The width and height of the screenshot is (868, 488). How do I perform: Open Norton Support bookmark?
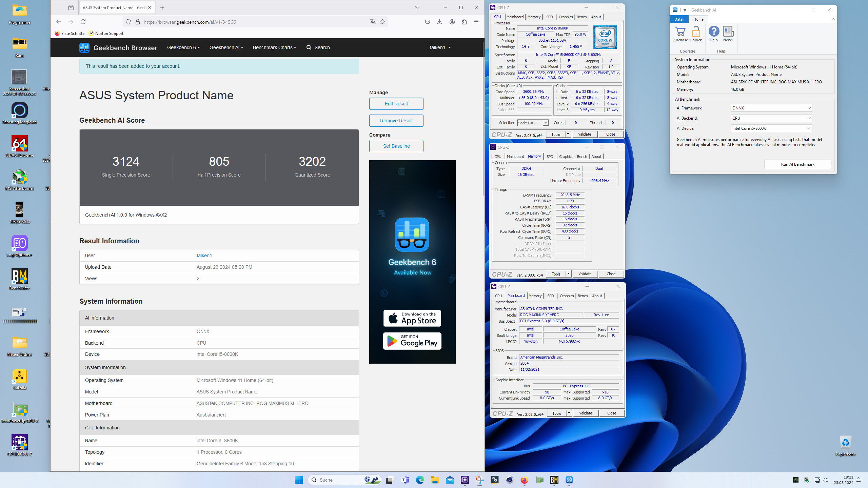click(106, 34)
